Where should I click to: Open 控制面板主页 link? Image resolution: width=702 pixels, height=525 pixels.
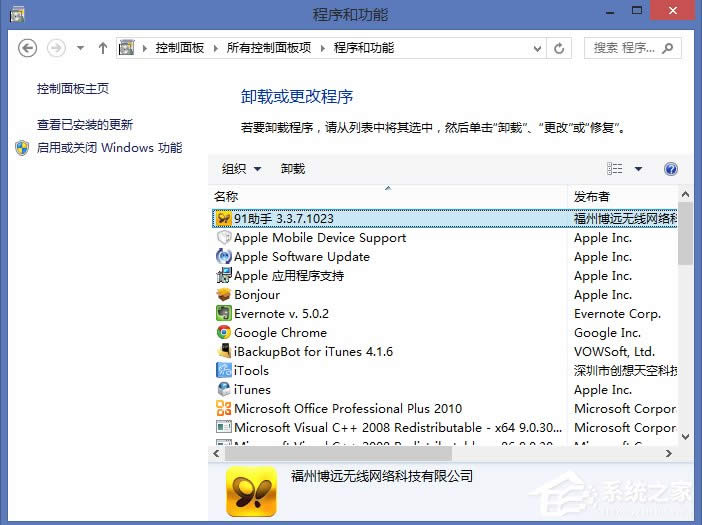(73, 89)
